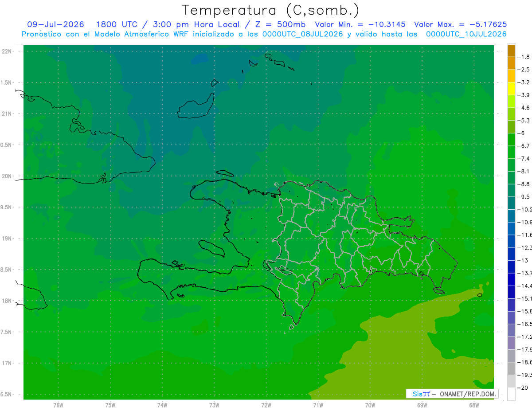The width and height of the screenshot is (532, 411).
Task: Select the valid-until stamp "0000UTC_10JUL2026"
Action: point(466,34)
